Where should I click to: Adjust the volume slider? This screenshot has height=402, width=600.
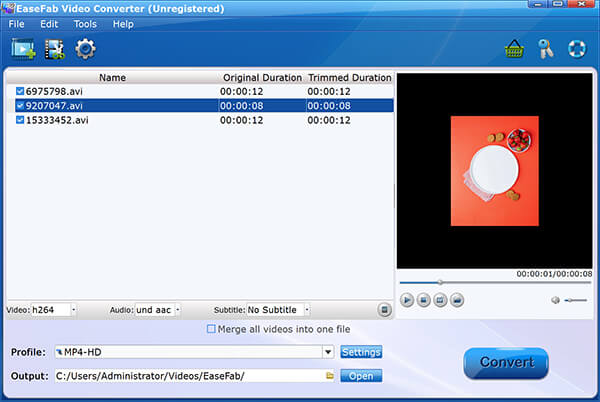(575, 300)
